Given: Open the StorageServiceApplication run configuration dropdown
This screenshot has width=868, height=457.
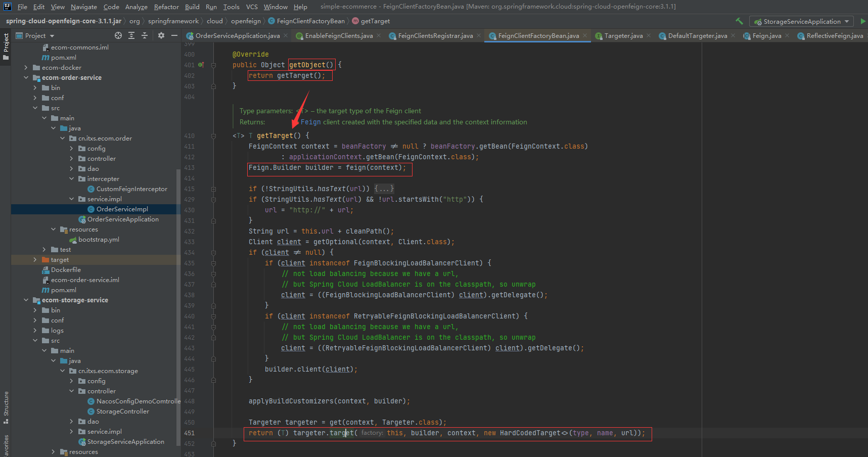Looking at the screenshot, I should 801,21.
